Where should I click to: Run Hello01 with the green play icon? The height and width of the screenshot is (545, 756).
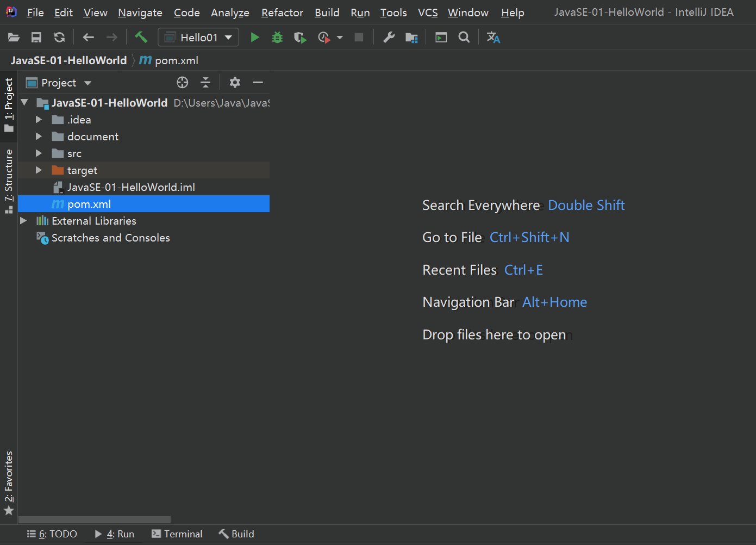(254, 38)
